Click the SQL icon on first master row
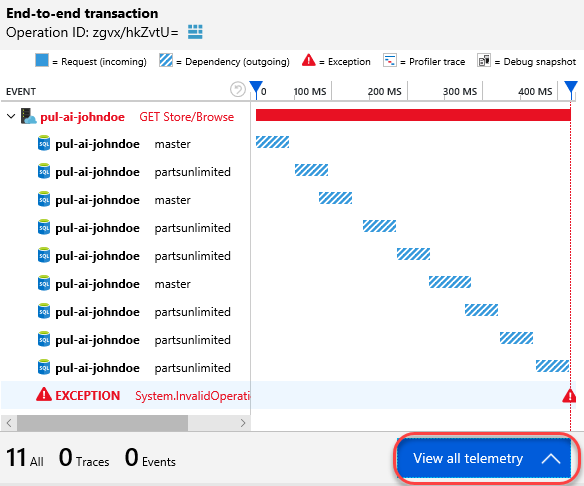 pos(44,143)
